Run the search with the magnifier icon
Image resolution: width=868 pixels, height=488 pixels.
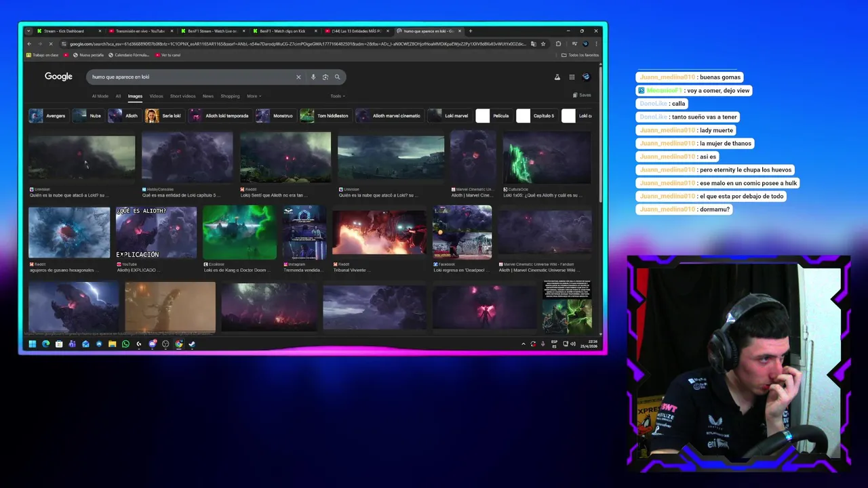coord(337,77)
